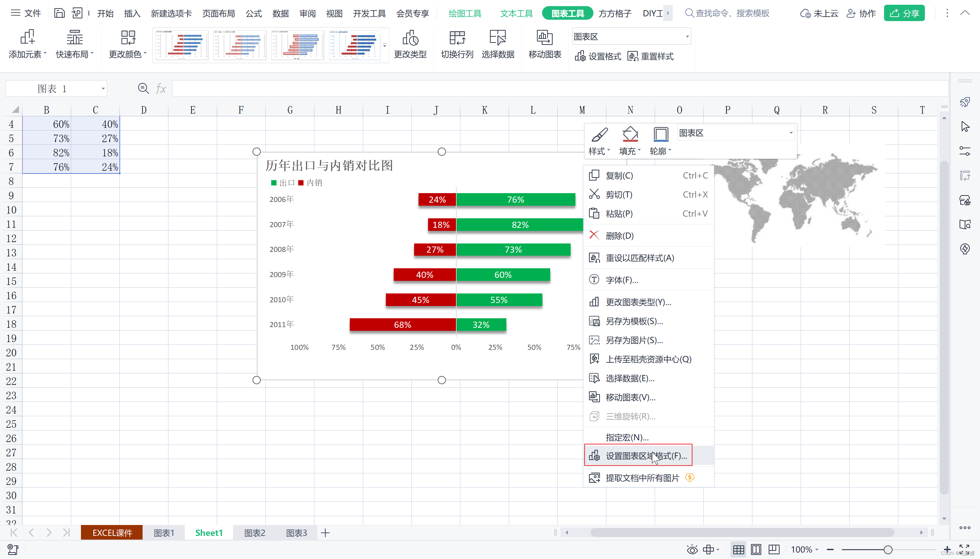The image size is (980, 559).
Task: Click the 76% green bar for 2006年
Action: click(x=516, y=200)
